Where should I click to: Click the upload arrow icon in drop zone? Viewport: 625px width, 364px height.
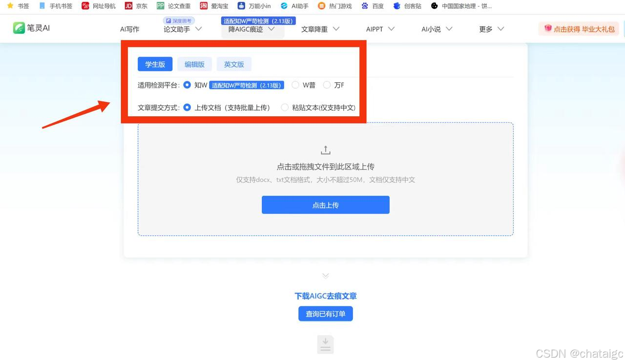pyautogui.click(x=326, y=150)
